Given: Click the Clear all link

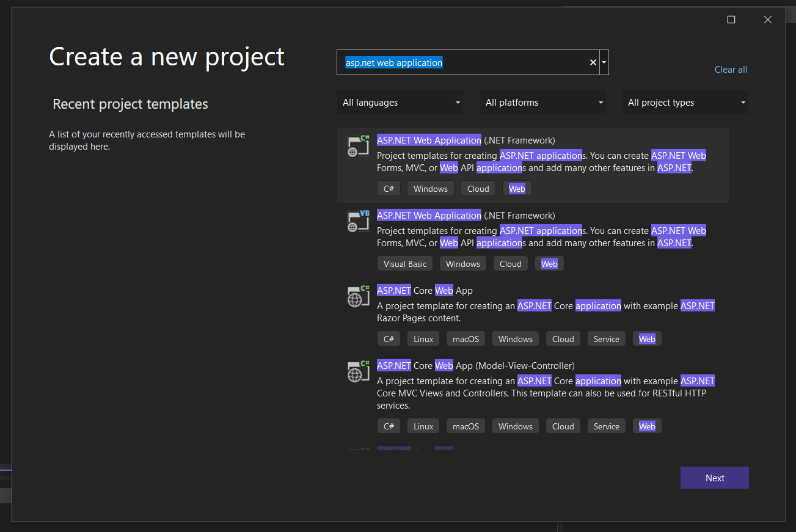Looking at the screenshot, I should [731, 70].
